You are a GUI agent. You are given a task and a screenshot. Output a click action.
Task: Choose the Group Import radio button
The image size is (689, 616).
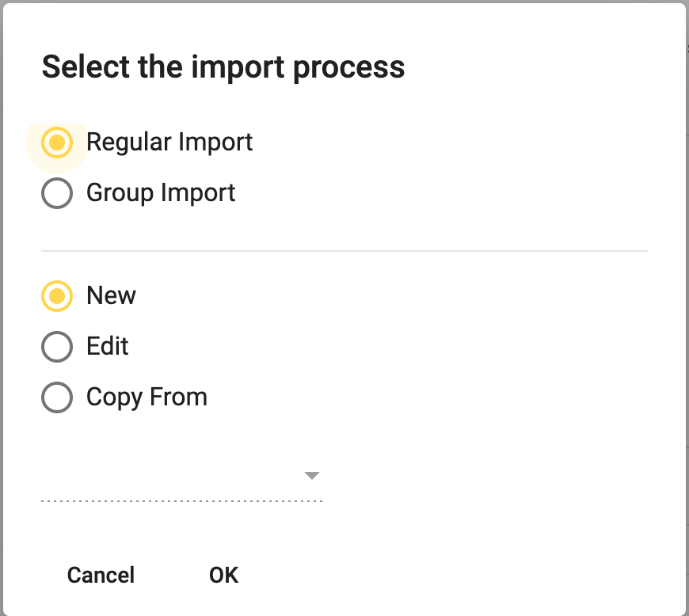point(57,193)
